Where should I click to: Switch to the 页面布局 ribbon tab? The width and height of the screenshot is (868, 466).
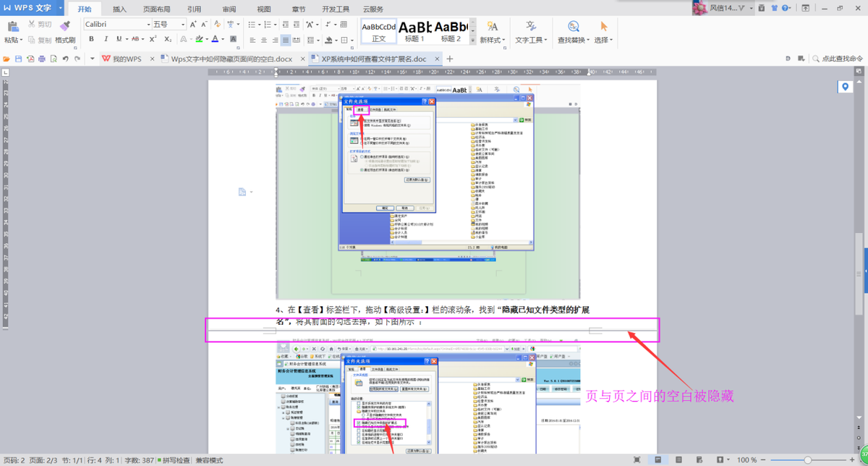(156, 9)
